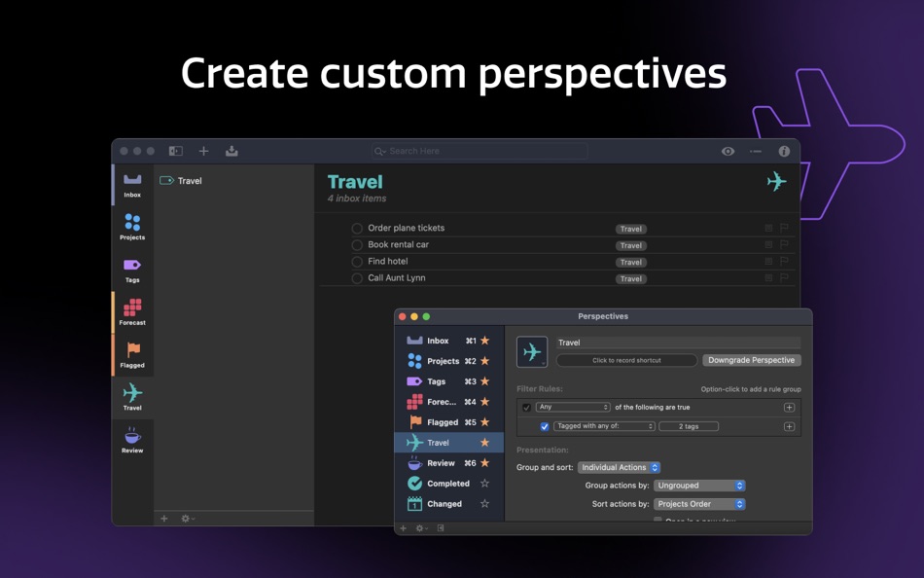924x578 pixels.
Task: Toggle favorite star for Changed perspective
Action: click(485, 504)
